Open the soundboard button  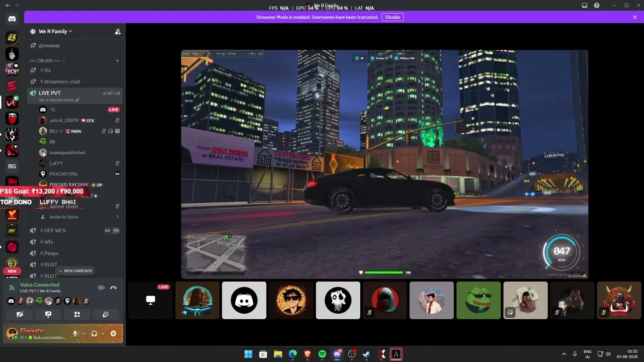coord(106,314)
